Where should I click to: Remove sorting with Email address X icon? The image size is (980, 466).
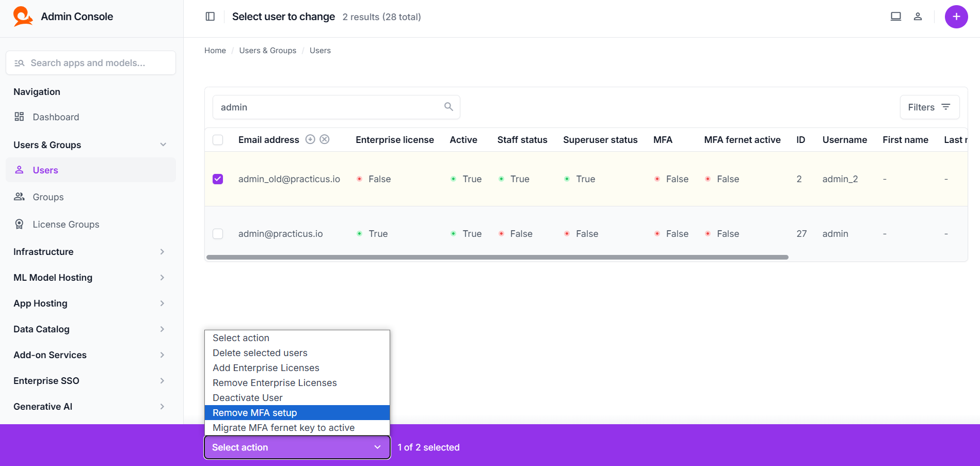tap(325, 139)
